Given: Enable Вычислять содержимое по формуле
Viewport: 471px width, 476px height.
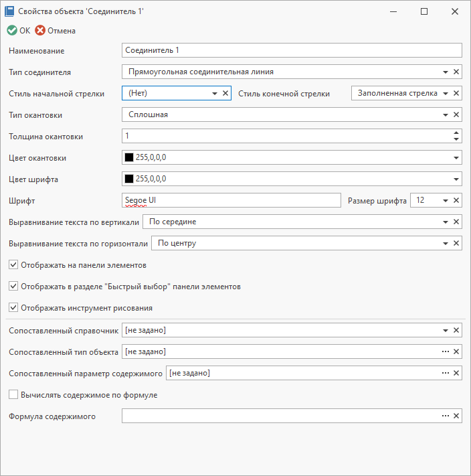Looking at the screenshot, I should point(13,394).
